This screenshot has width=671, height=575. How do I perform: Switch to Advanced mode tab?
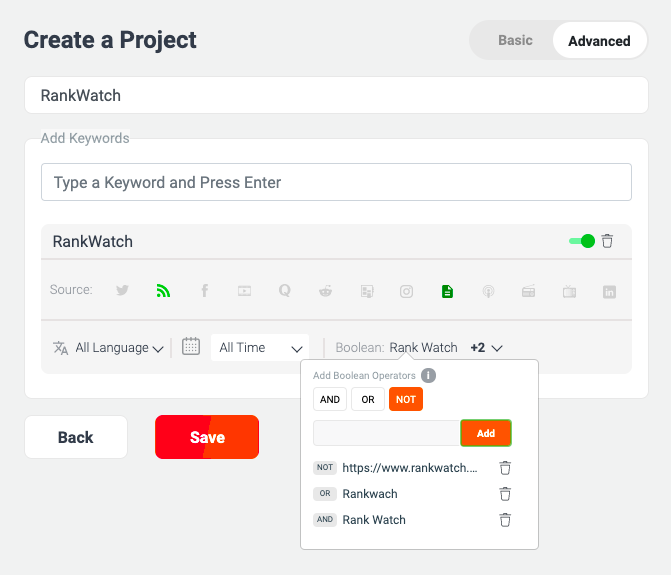[599, 41]
